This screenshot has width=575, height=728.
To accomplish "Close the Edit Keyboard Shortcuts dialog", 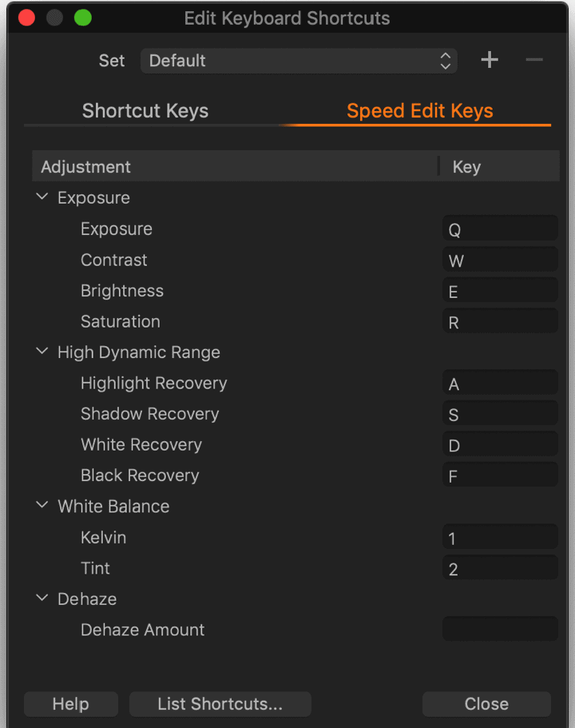I will [x=486, y=704].
